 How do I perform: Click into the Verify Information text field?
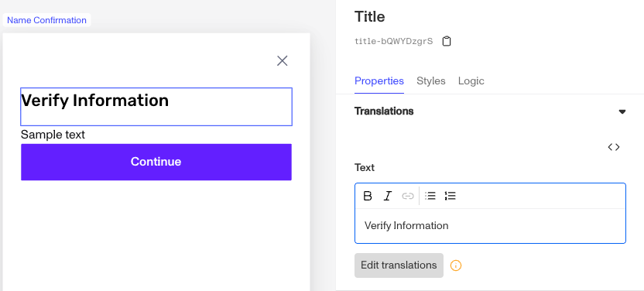[x=490, y=226]
